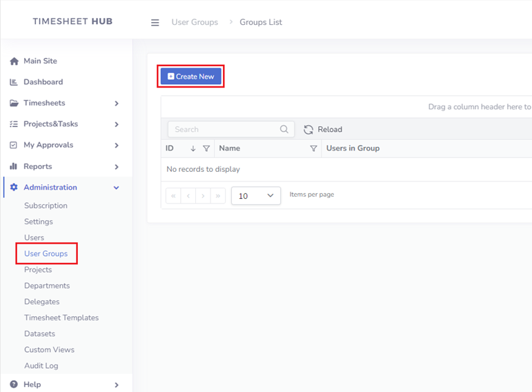Collapse the Administration section chevron
Screen dimensions: 532x392
[x=117, y=188]
